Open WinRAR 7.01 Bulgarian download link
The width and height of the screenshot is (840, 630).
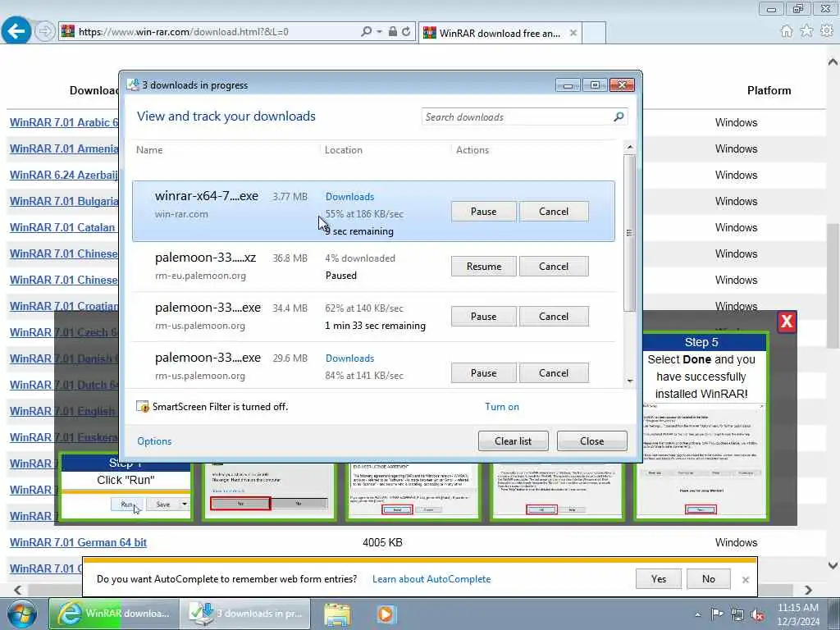pyautogui.click(x=64, y=201)
